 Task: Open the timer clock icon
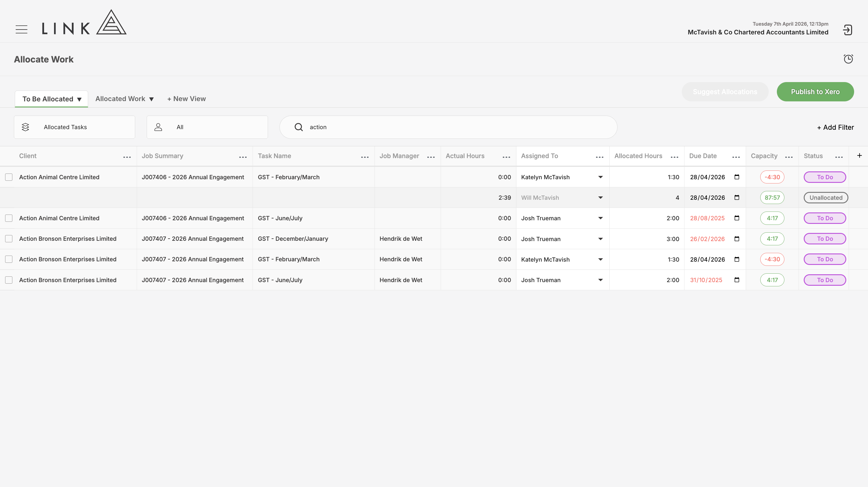(848, 59)
